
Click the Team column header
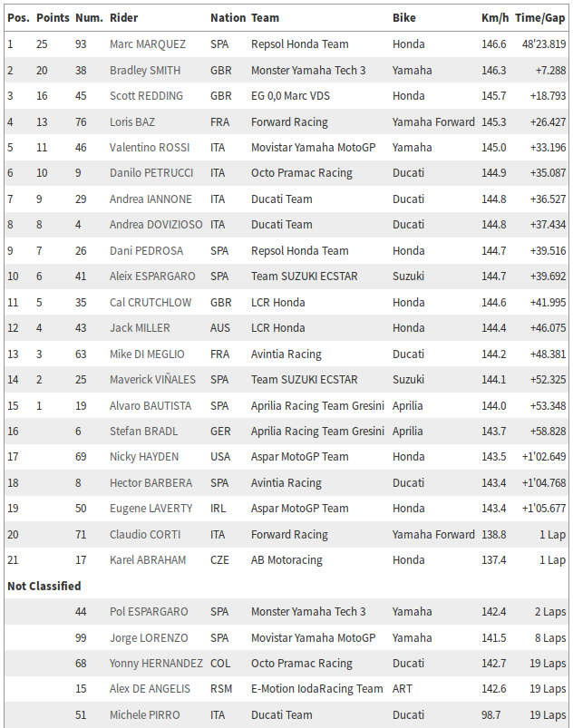(x=265, y=17)
